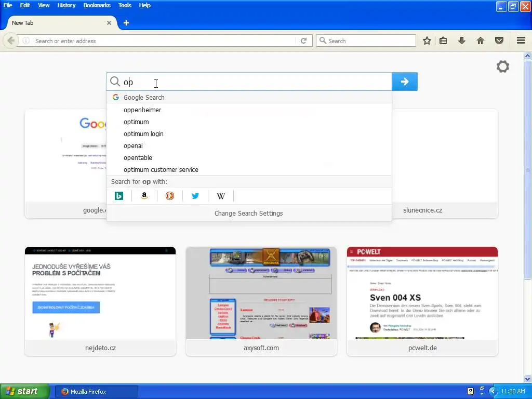Screen dimensions: 532x399
Task: Save page to Pocket
Action: (x=499, y=41)
